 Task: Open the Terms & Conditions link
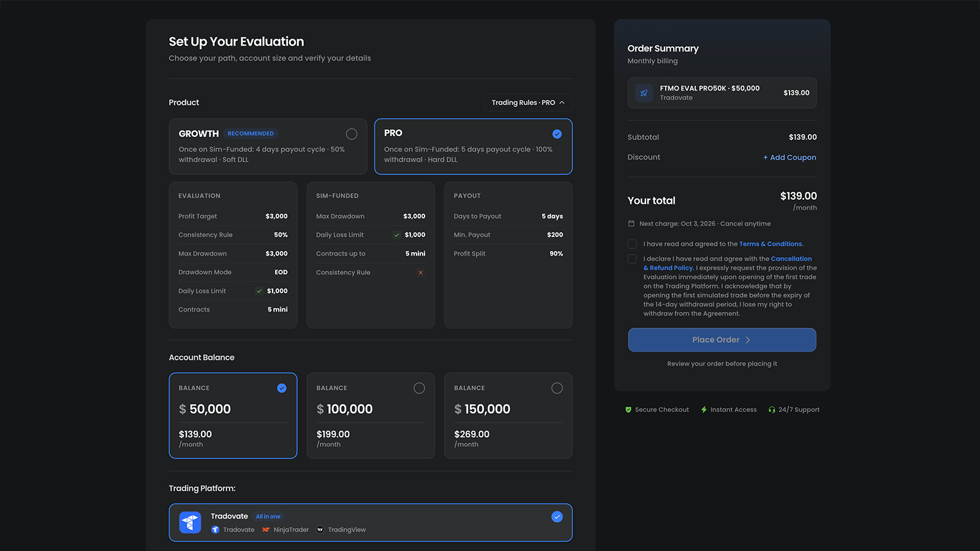tap(771, 244)
